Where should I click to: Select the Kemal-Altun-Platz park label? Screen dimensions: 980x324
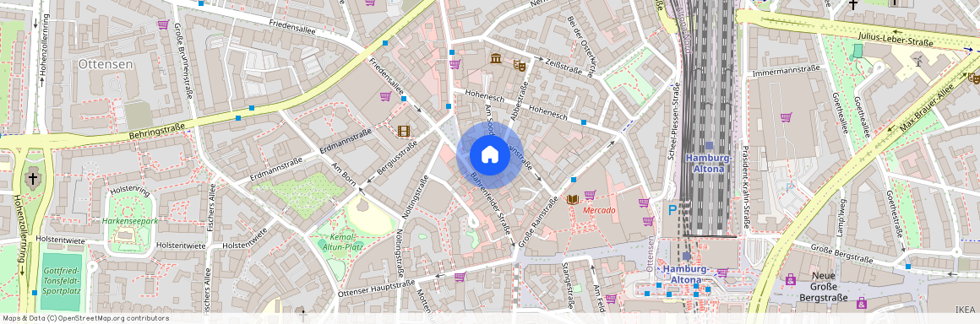pyautogui.click(x=340, y=243)
